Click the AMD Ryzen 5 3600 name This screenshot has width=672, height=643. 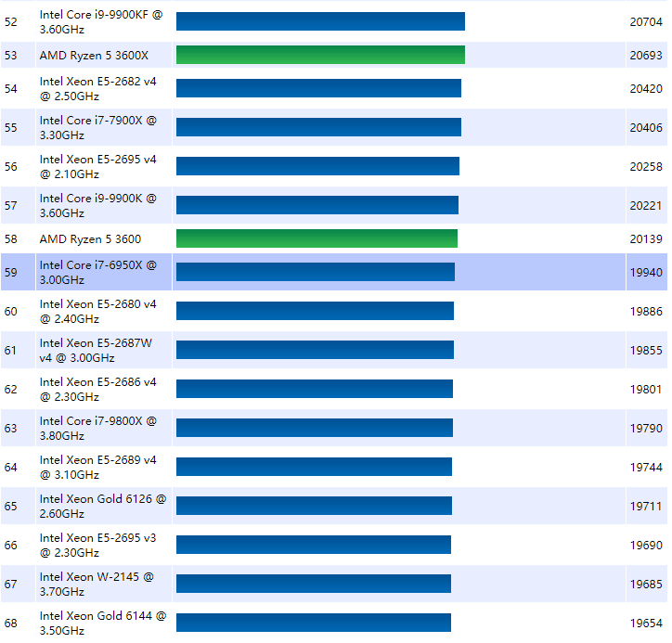[x=90, y=239]
